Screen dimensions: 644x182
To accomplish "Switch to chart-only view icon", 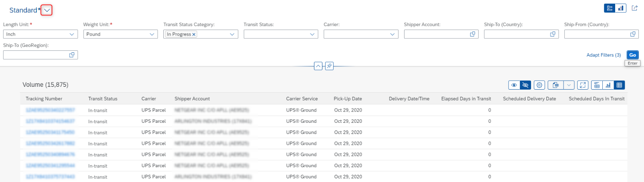I will (608, 85).
